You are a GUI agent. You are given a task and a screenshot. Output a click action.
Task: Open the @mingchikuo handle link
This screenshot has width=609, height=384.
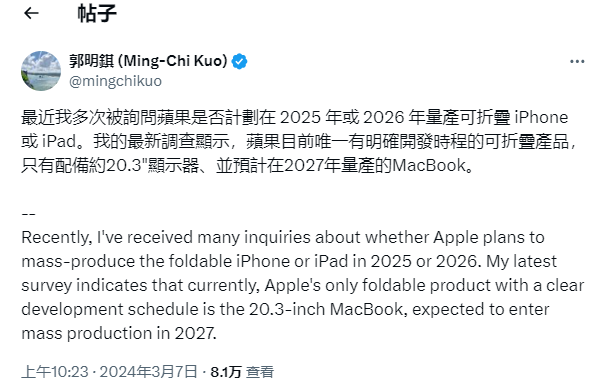[x=115, y=81]
